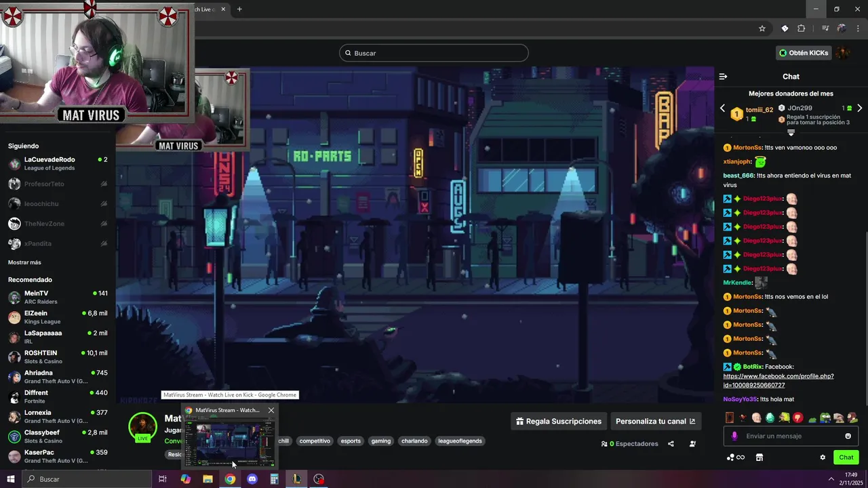Open Calculator from the taskbar

[x=274, y=479]
